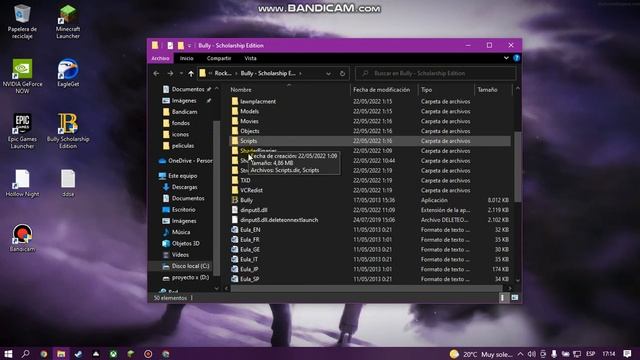Click Rock... breadcrumb in address bar
The height and width of the screenshot is (360, 640).
(x=223, y=73)
